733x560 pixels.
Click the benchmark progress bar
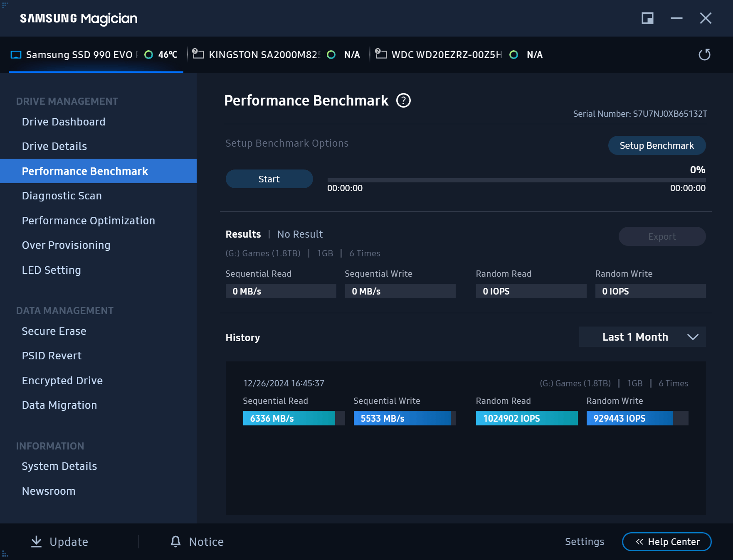pyautogui.click(x=516, y=180)
